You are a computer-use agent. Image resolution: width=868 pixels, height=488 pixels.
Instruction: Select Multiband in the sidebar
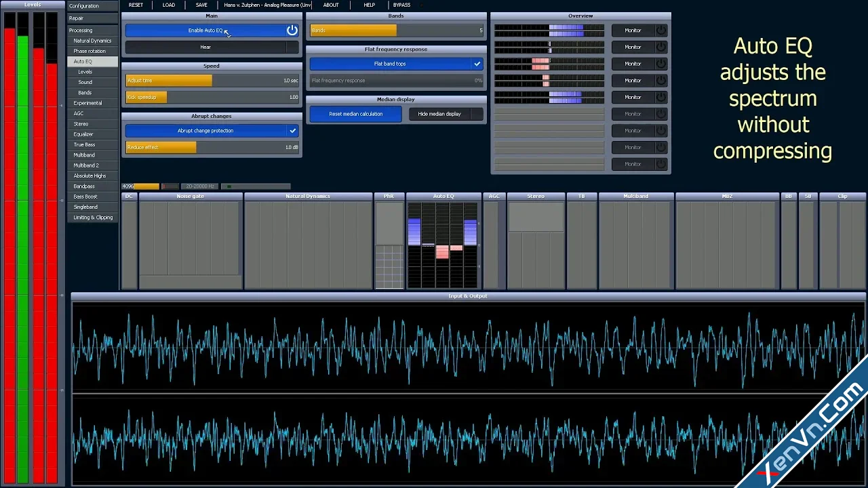click(92, 155)
